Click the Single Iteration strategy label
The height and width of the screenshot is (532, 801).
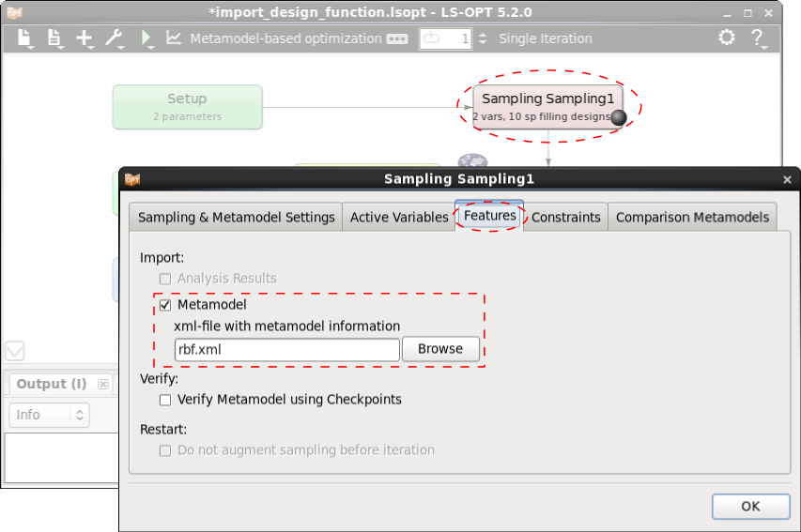coord(545,38)
